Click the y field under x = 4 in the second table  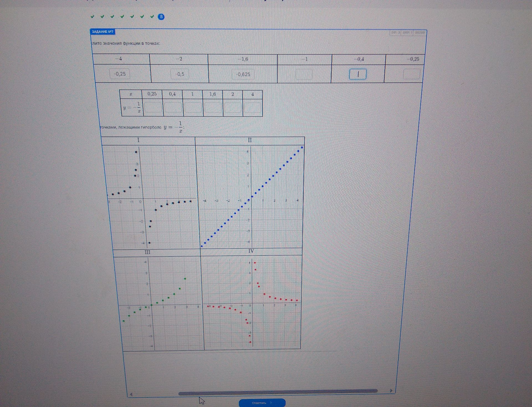253,108
